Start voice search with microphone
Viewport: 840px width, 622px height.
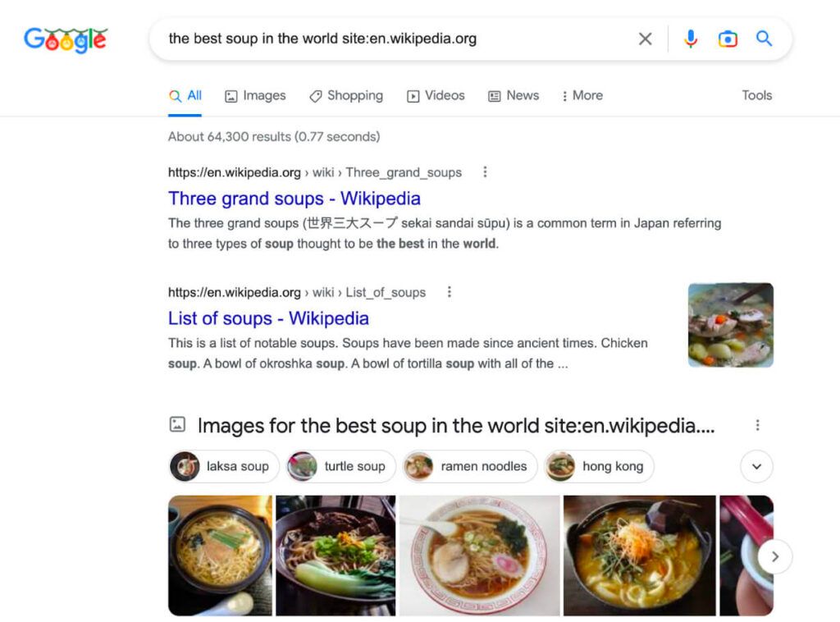pos(691,39)
